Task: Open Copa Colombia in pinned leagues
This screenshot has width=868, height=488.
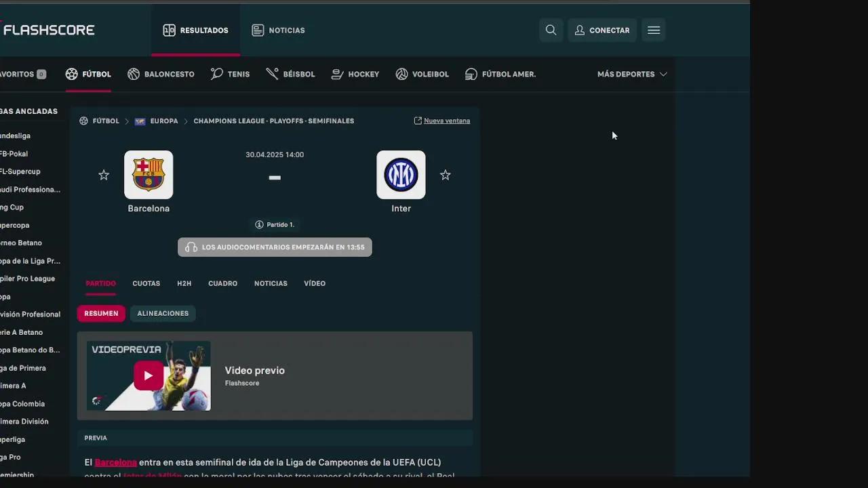Action: pos(22,404)
